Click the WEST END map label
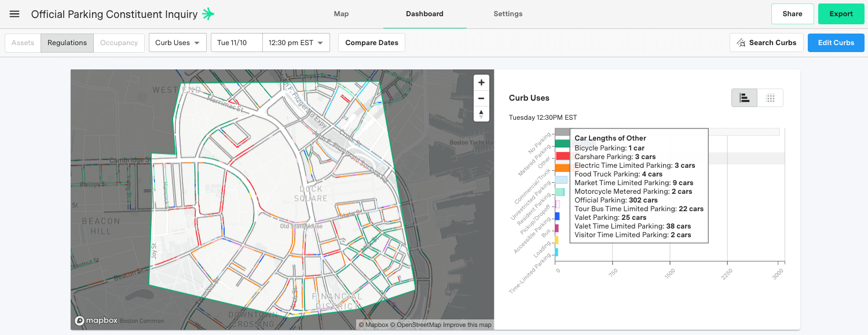This screenshot has width=868, height=335. 177,90
